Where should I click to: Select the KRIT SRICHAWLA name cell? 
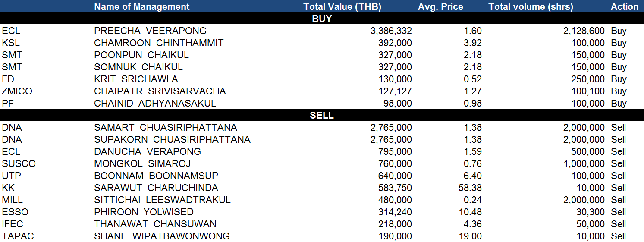136,79
